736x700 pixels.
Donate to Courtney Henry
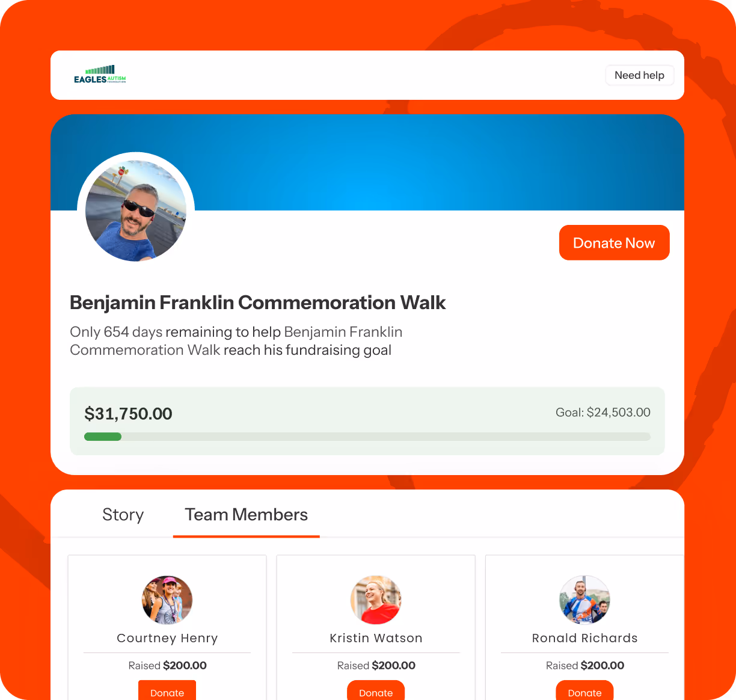click(x=167, y=690)
